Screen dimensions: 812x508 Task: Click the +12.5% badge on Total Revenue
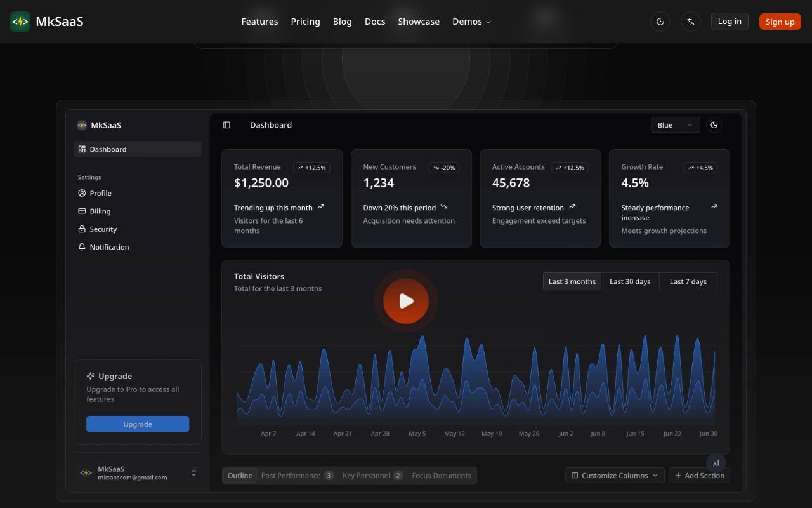[x=311, y=168]
